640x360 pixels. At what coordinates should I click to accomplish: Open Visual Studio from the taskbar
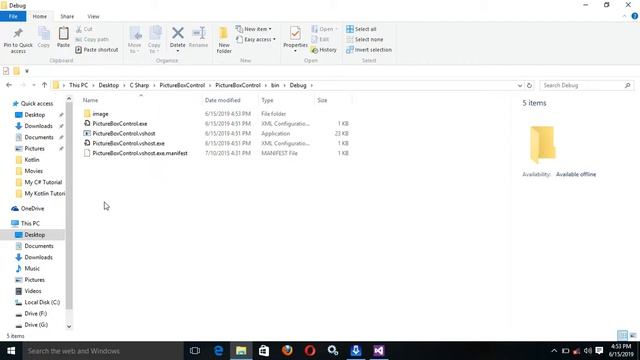(378, 351)
